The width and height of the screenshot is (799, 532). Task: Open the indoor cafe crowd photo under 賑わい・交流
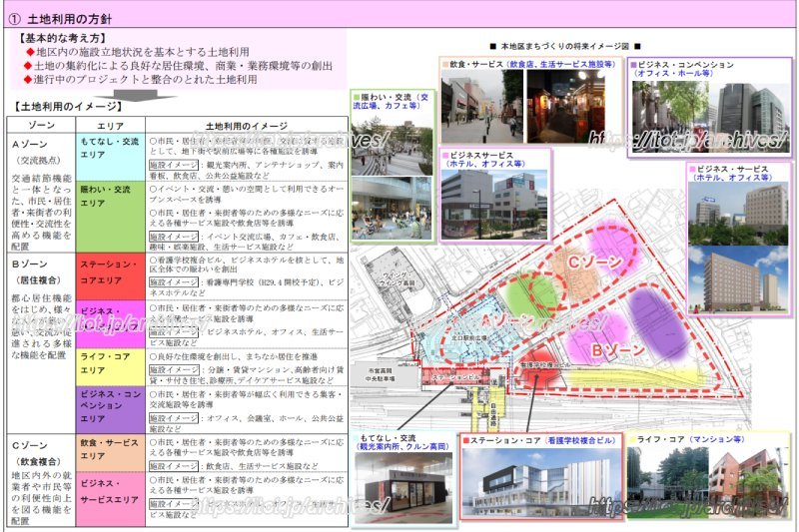[393, 209]
